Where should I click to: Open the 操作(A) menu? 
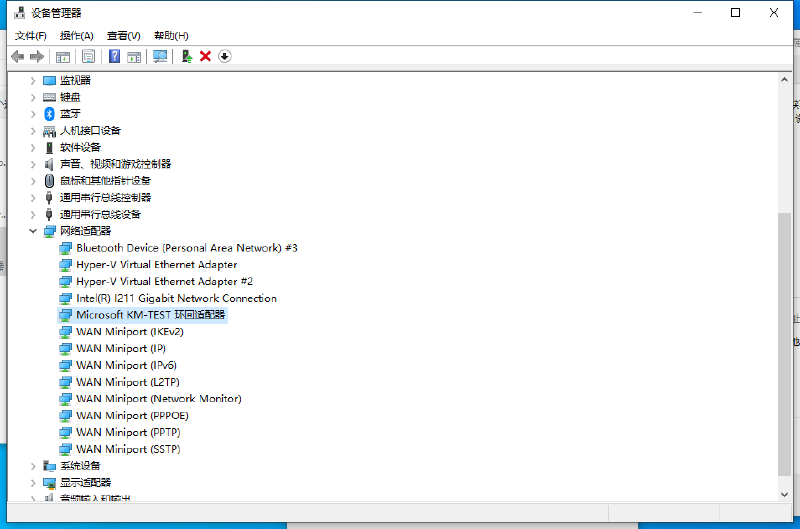[x=77, y=36]
